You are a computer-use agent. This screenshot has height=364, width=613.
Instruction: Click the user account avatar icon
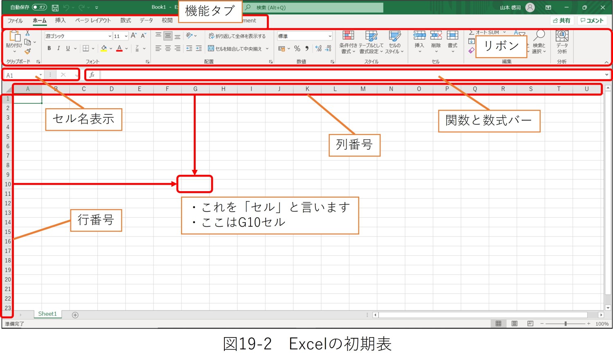(530, 7)
